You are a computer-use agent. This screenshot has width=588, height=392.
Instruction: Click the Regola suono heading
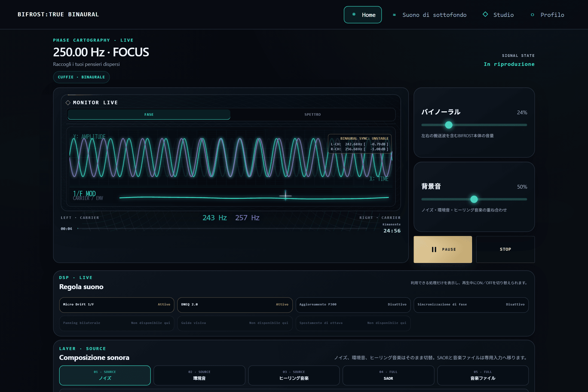[81, 287]
